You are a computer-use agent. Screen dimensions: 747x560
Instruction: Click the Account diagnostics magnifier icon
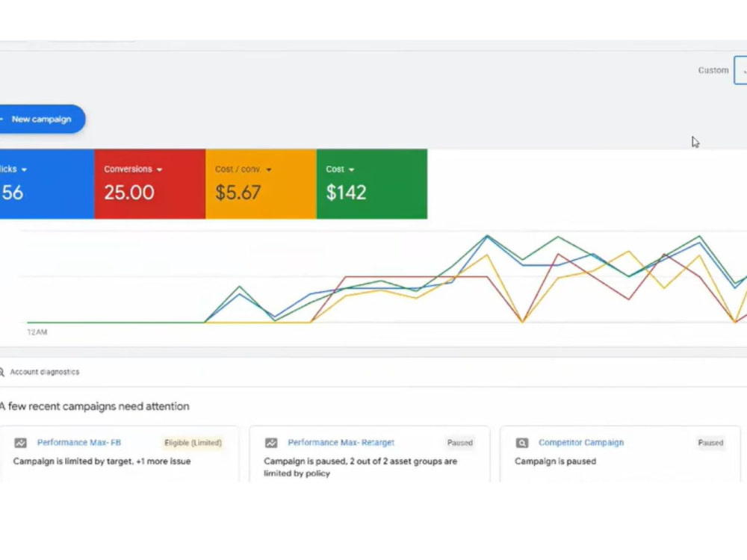coord(2,372)
